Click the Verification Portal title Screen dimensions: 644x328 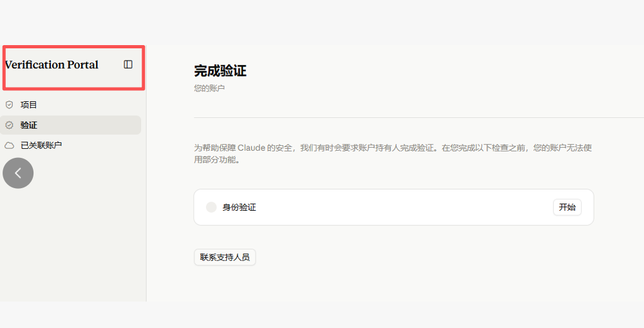pos(52,65)
